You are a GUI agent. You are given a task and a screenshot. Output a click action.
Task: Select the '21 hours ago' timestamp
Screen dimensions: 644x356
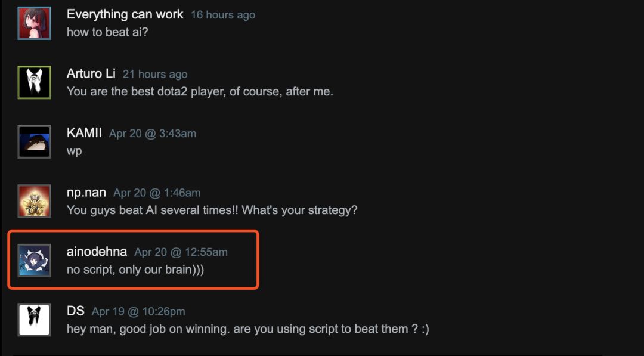point(155,75)
